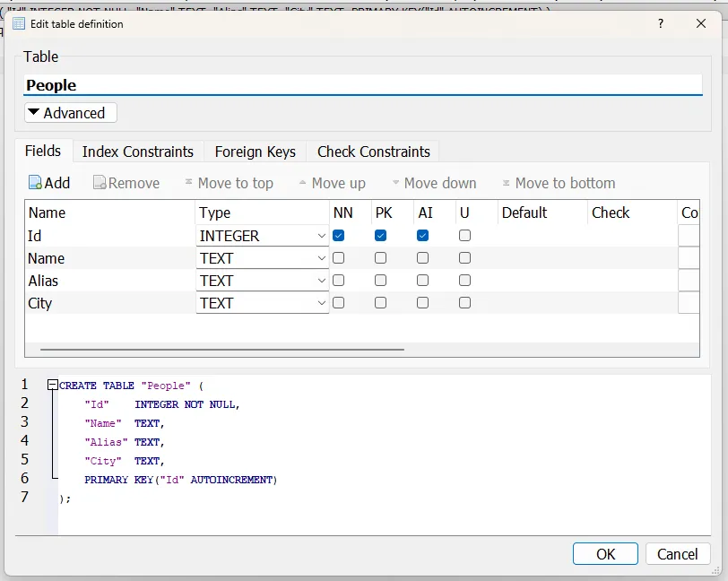Click the Move down arrow icon

point(395,183)
